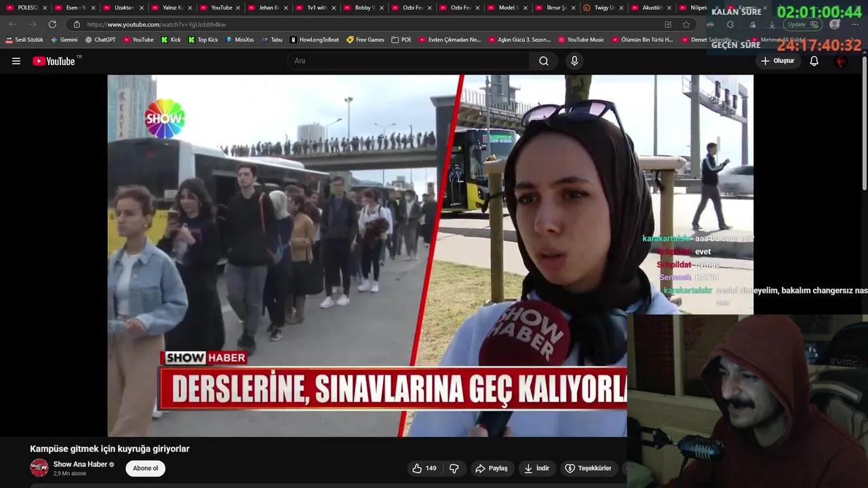Viewport: 868px width, 488px height.
Task: Go to the YouTube home logo
Action: click(x=54, y=61)
